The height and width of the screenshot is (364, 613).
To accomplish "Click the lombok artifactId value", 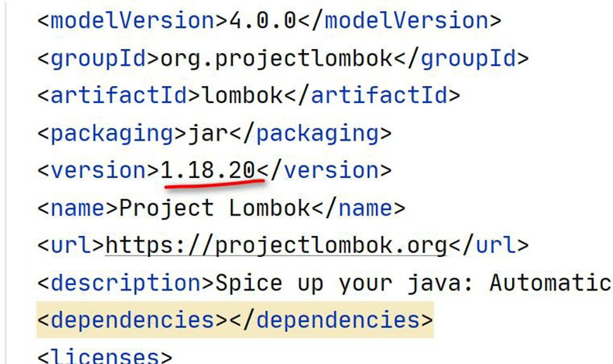I will (x=242, y=95).
